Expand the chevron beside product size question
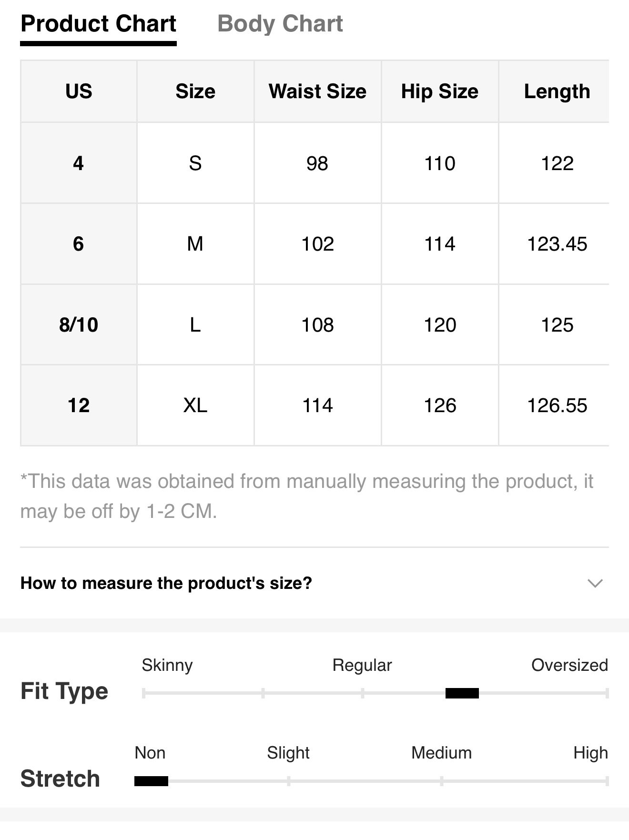Viewport: 629px width, 840px height. (595, 583)
